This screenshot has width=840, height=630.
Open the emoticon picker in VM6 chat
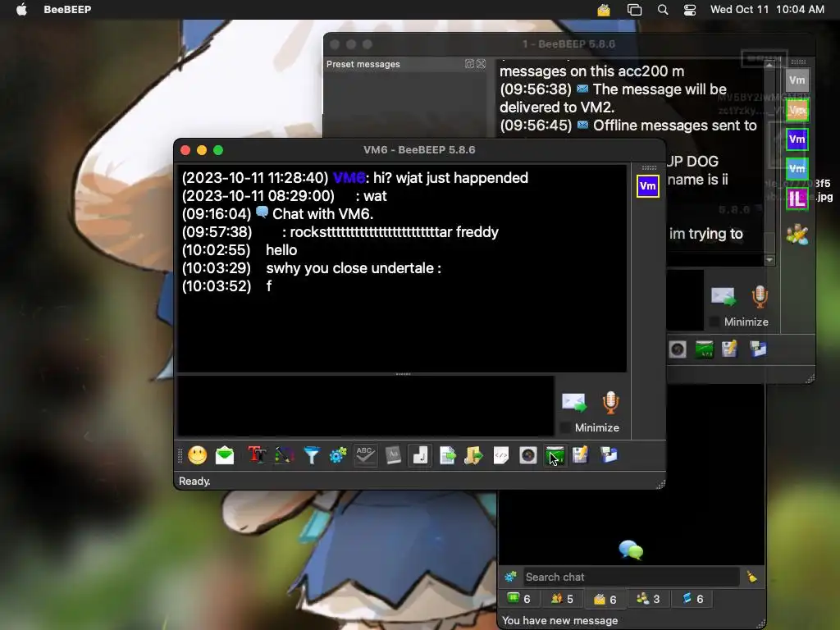tap(197, 455)
